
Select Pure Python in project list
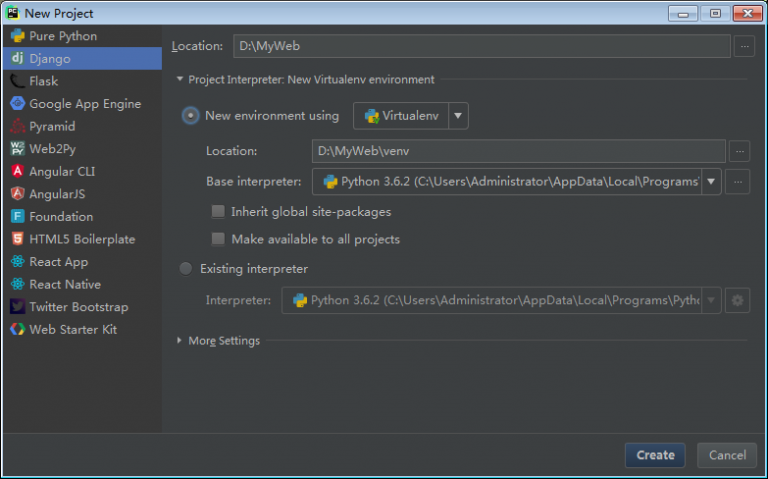(63, 36)
